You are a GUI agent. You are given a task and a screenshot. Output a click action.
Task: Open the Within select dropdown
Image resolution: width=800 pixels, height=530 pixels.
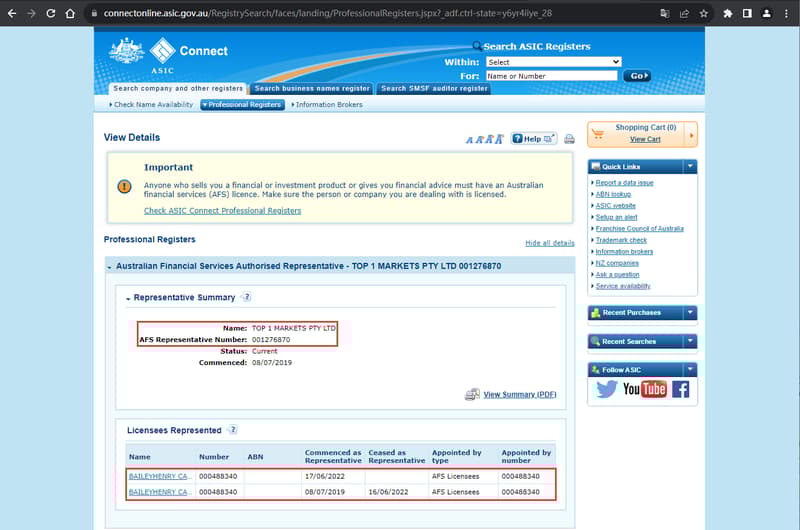point(554,62)
